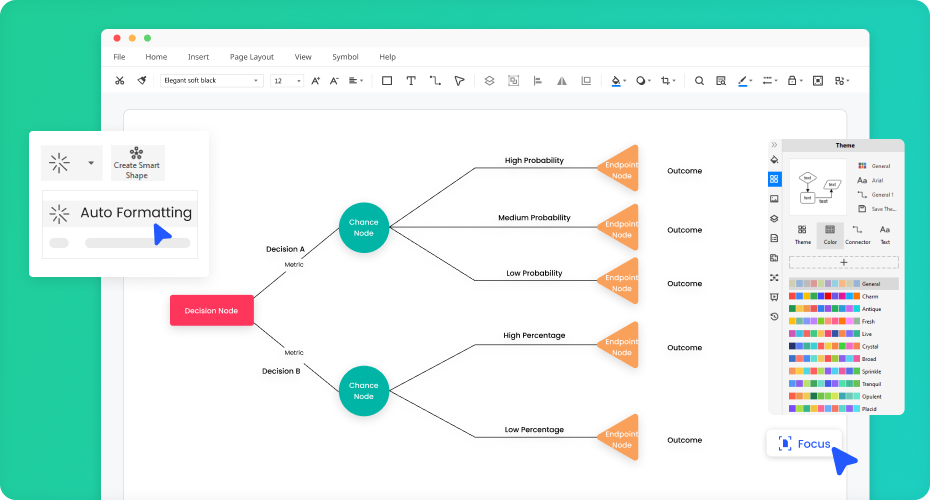Viewport: 930px width, 500px height.
Task: Open the font name dropdown
Action: click(211, 80)
